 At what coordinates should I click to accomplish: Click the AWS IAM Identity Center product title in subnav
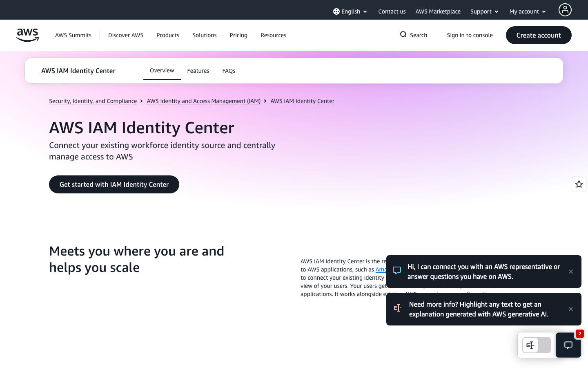[78, 71]
